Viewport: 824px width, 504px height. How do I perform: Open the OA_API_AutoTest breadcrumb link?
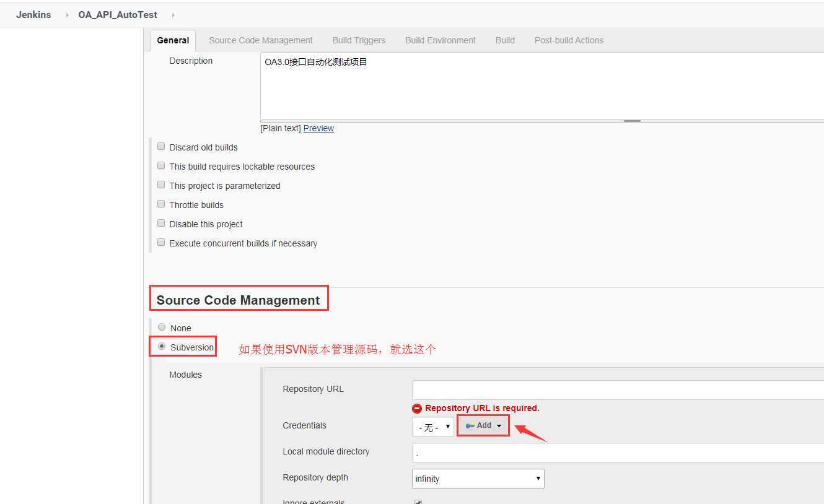[x=118, y=14]
